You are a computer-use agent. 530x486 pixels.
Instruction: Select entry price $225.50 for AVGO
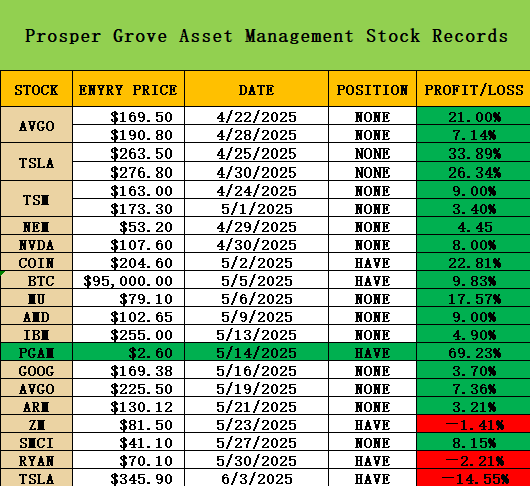128,388
